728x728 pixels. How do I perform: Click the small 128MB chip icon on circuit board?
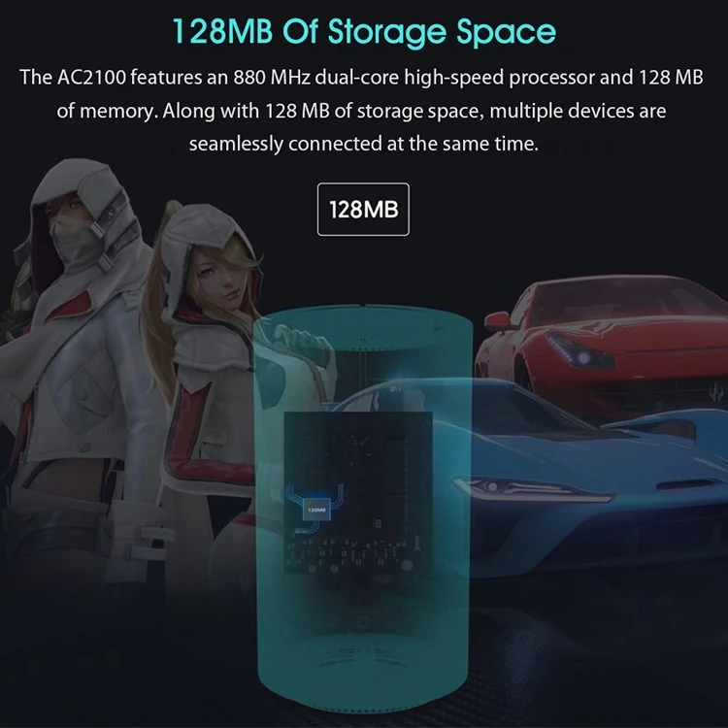coord(316,510)
